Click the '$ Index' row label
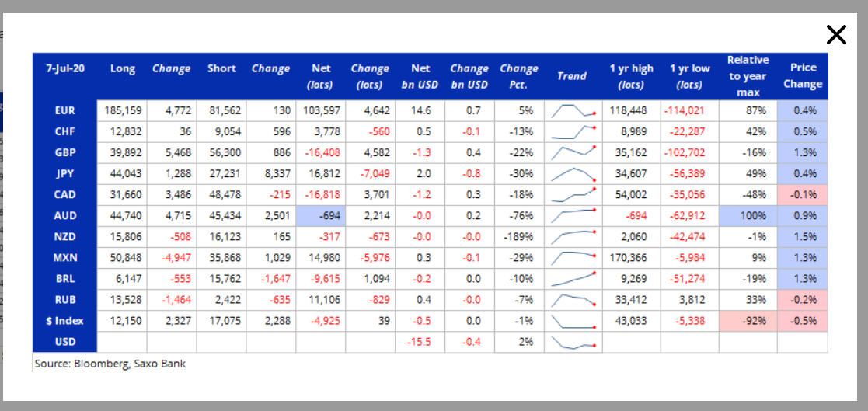 point(65,321)
